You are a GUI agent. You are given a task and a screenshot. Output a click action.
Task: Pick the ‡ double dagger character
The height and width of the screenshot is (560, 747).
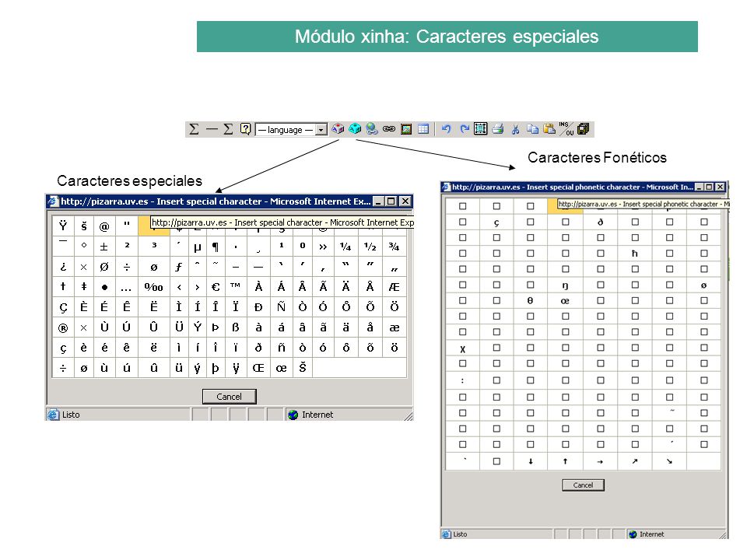84,287
